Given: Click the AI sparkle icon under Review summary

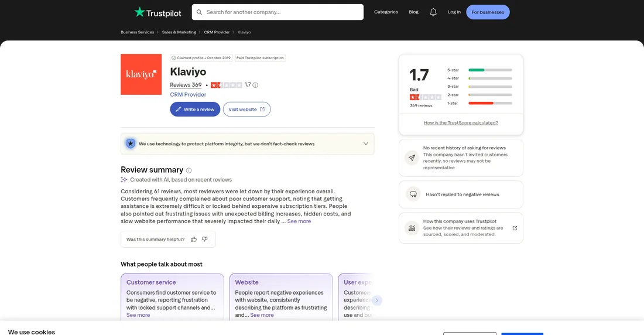Looking at the screenshot, I should click(124, 180).
